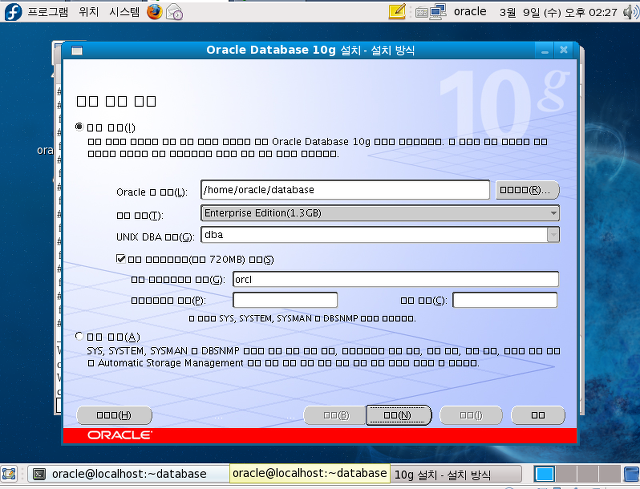
Task: Toggle the starter database 720MB checkbox
Action: [120, 258]
